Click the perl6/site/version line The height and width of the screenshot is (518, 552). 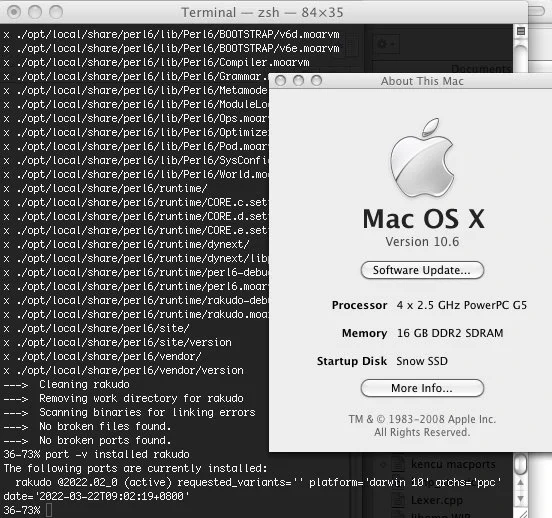pos(118,342)
